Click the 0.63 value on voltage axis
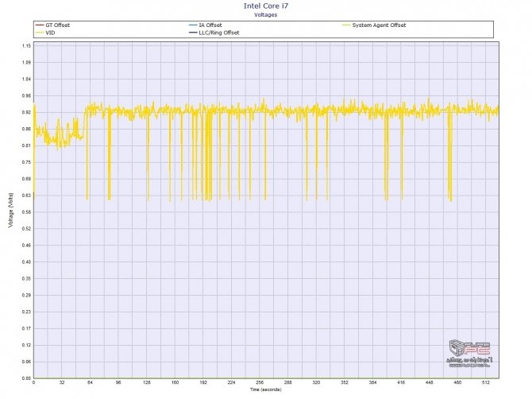This screenshot has height=399, width=532. pos(26,196)
